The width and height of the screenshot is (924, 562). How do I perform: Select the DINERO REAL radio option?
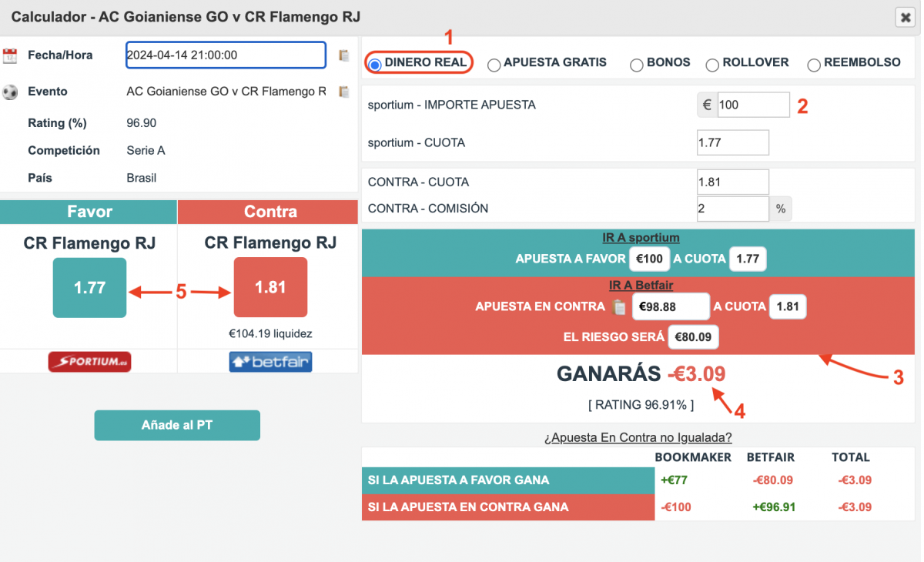pyautogui.click(x=376, y=65)
